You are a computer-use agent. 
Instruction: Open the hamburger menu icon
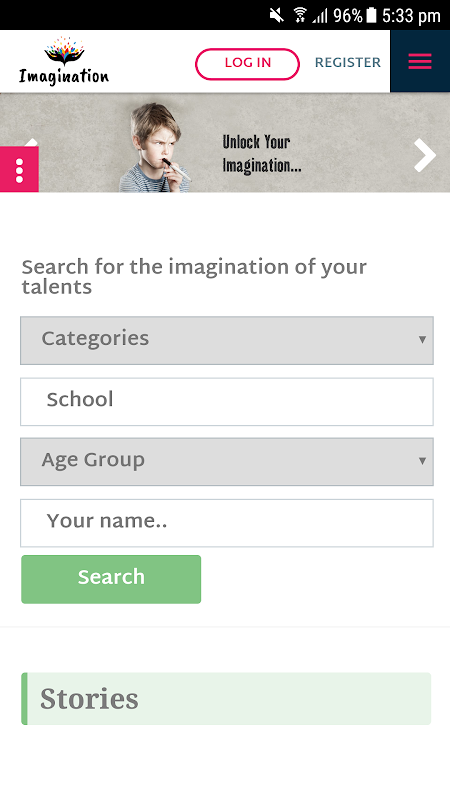(420, 62)
